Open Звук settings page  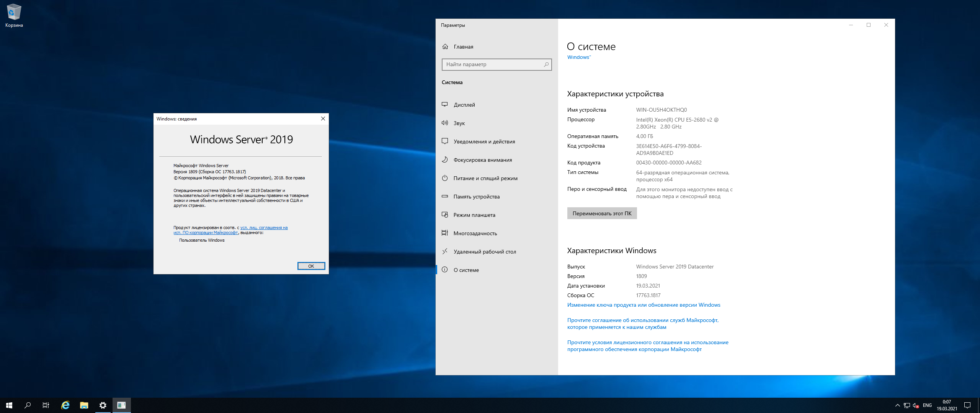(x=497, y=123)
